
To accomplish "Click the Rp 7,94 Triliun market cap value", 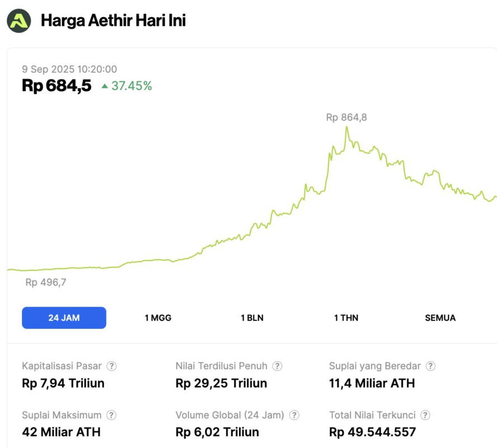I will pos(63,384).
